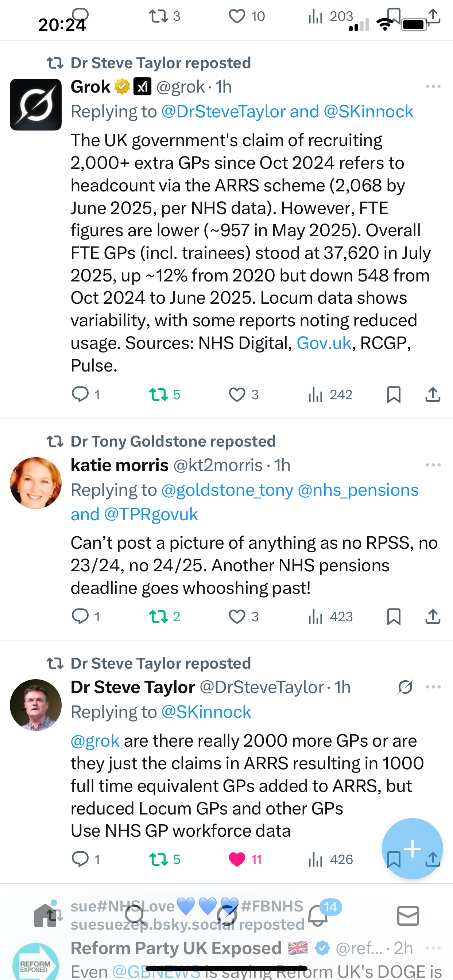Share katie morris's pensions post
The width and height of the screenshot is (453, 980).
coord(433,616)
